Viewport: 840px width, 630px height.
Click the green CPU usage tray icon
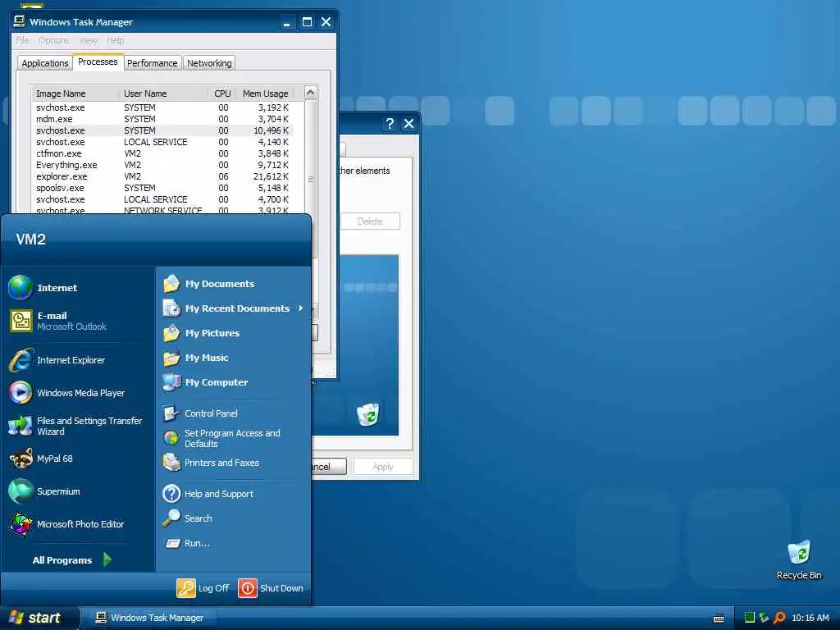[750, 618]
